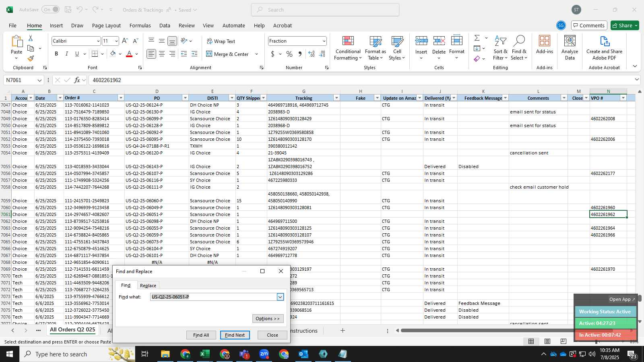Image resolution: width=644 pixels, height=362 pixels.
Task: Open number format dropdown Fraction
Action: 324,41
